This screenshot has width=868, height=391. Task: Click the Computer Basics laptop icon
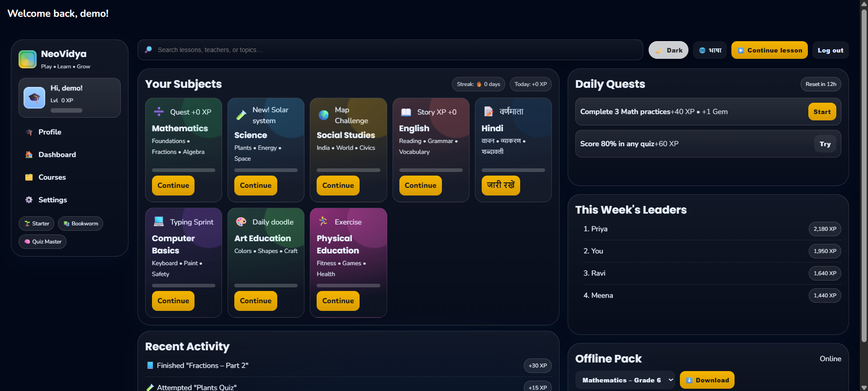click(x=159, y=221)
